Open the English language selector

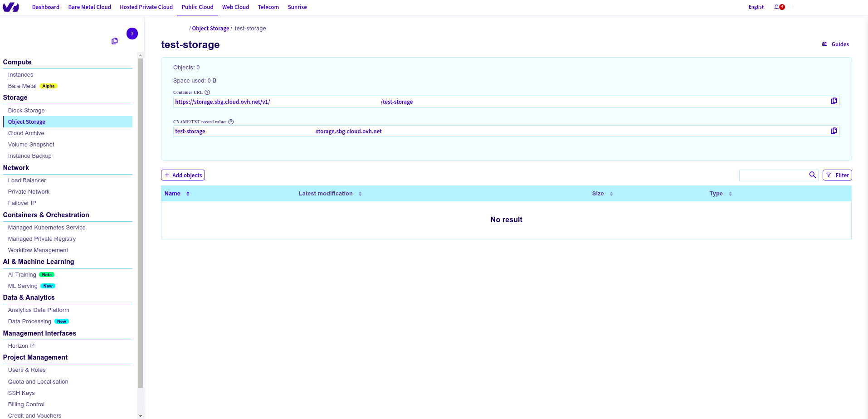(x=756, y=7)
